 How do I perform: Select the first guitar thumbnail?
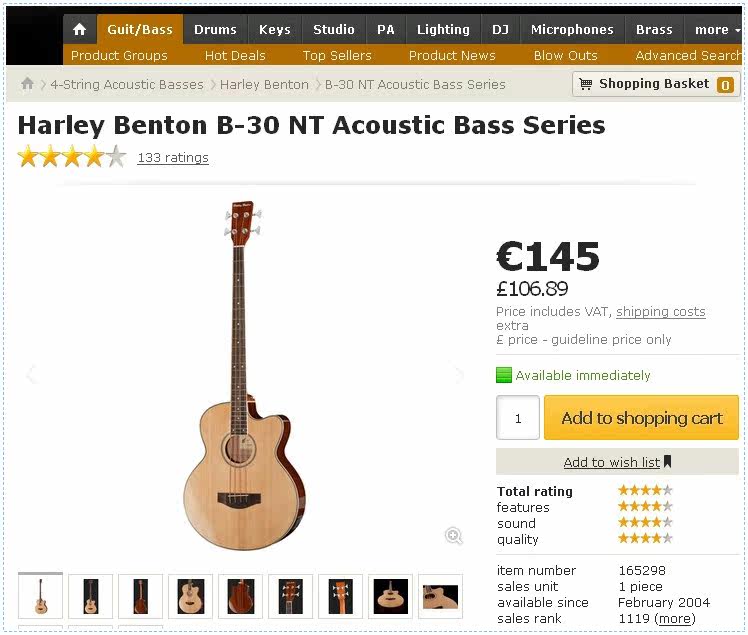pyautogui.click(x=40, y=596)
